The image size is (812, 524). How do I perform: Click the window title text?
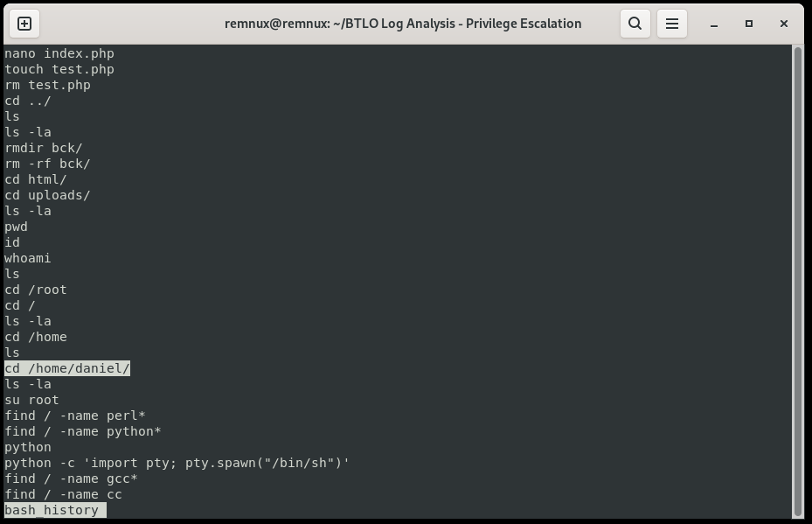click(403, 24)
